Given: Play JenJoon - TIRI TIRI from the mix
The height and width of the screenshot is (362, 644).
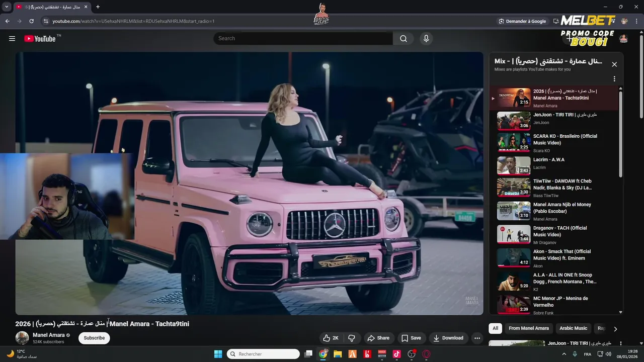Looking at the screenshot, I should coord(553,120).
